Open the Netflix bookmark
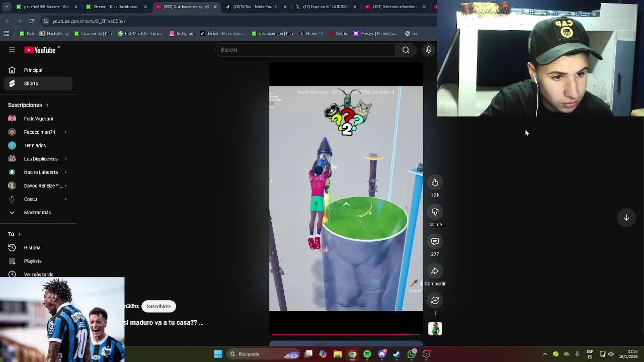The width and height of the screenshot is (644, 362). (x=339, y=34)
